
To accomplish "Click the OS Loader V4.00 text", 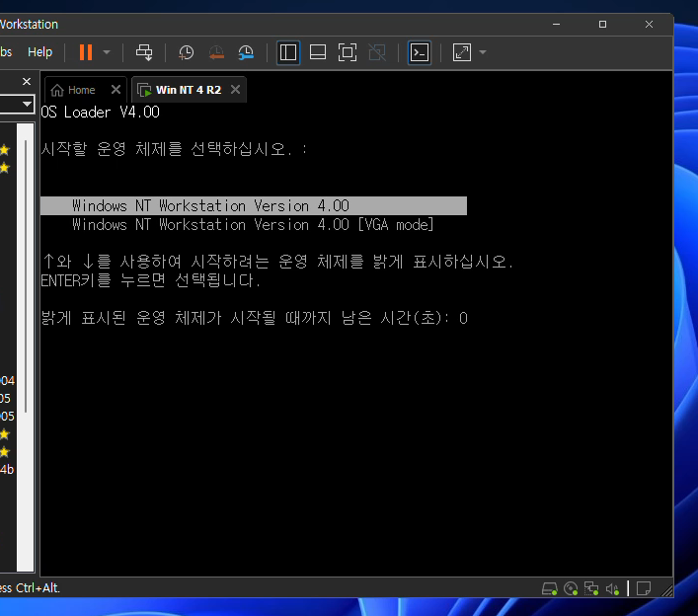I will (x=100, y=113).
